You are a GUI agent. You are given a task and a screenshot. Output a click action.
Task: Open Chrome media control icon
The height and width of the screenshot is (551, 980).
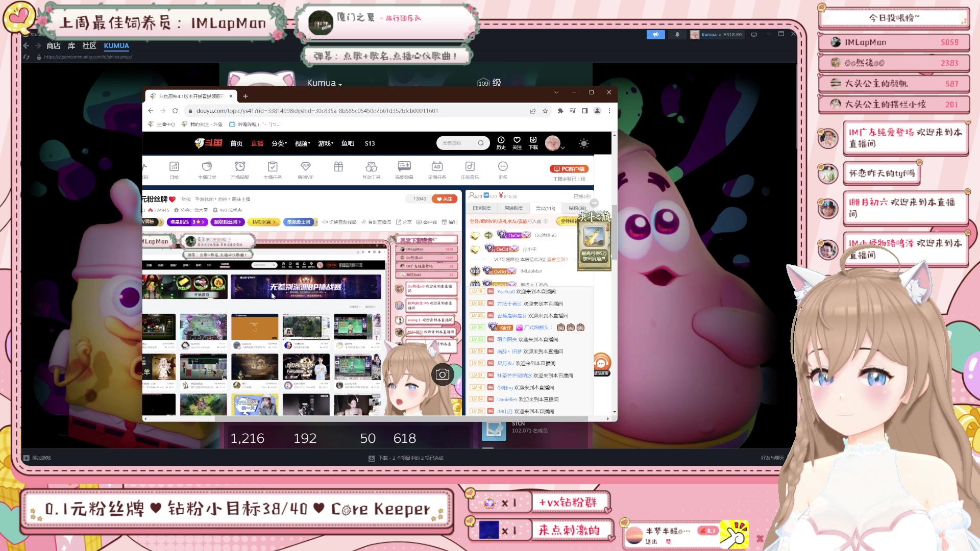click(573, 111)
